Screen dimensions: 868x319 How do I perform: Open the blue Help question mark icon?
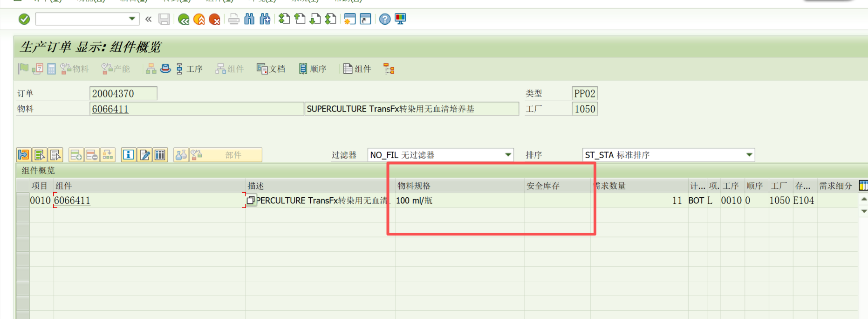[x=385, y=19]
